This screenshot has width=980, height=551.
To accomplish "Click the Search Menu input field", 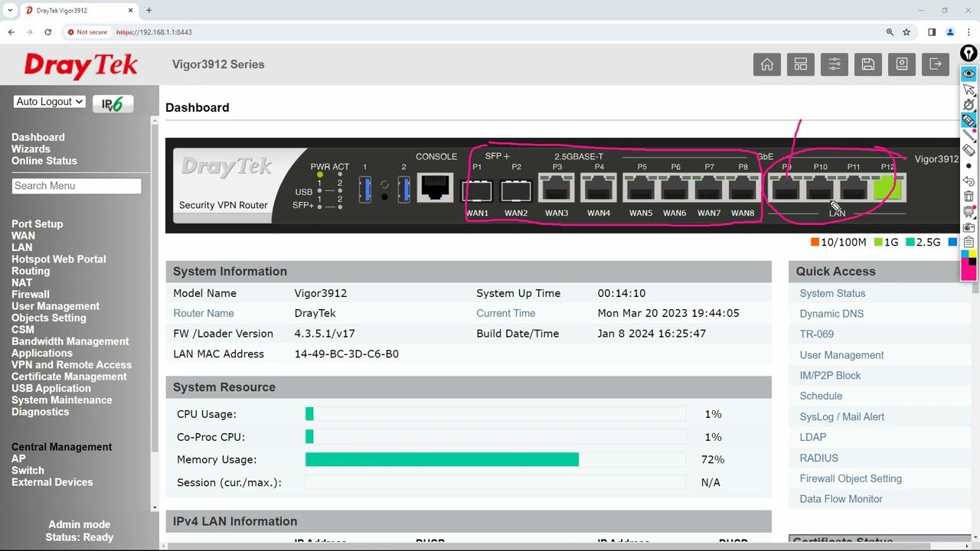I will 77,186.
